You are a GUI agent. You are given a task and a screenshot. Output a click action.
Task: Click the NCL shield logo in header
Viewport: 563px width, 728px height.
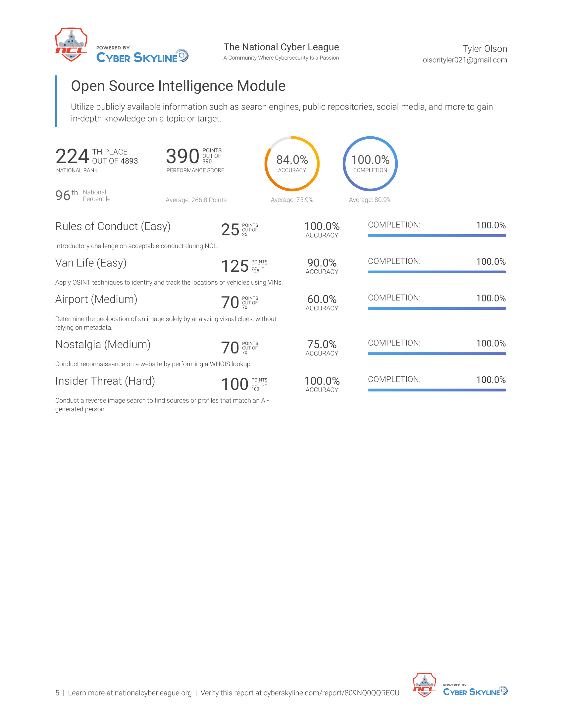71,45
